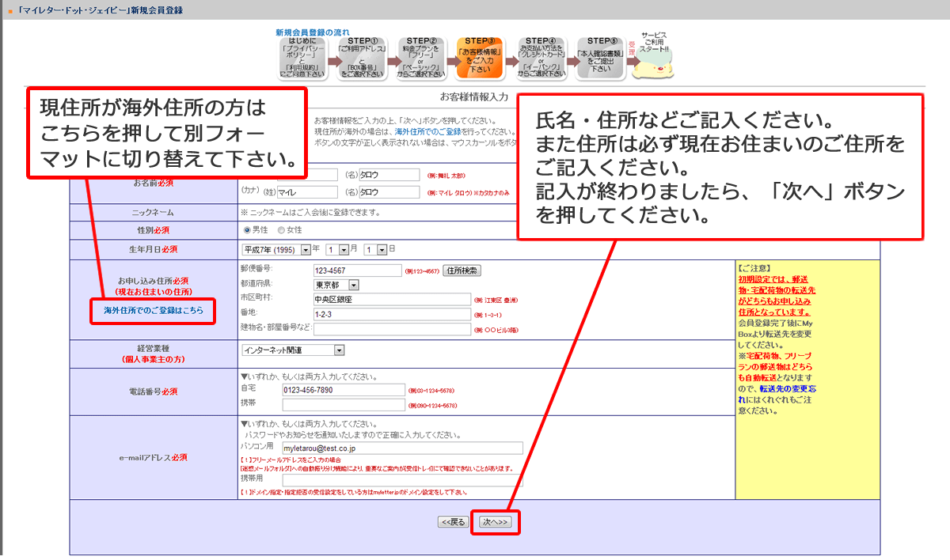Click the service start mascot icon
Image resolution: width=950 pixels, height=560 pixels.
click(x=653, y=57)
